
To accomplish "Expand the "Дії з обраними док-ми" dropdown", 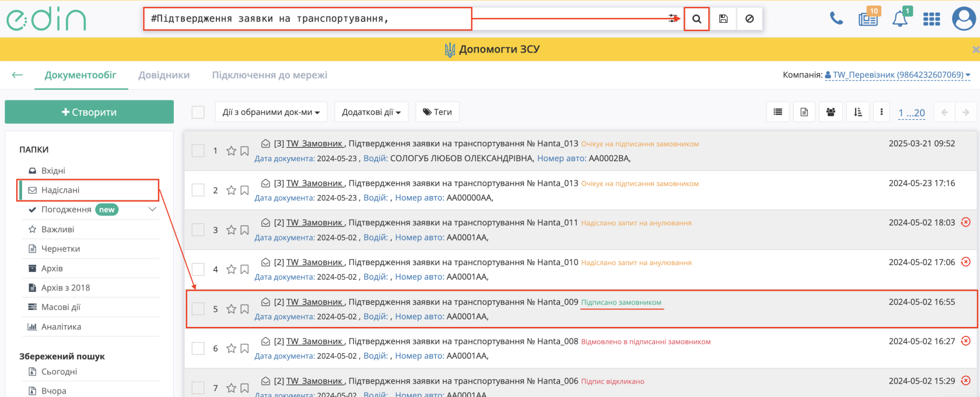I will tap(271, 112).
